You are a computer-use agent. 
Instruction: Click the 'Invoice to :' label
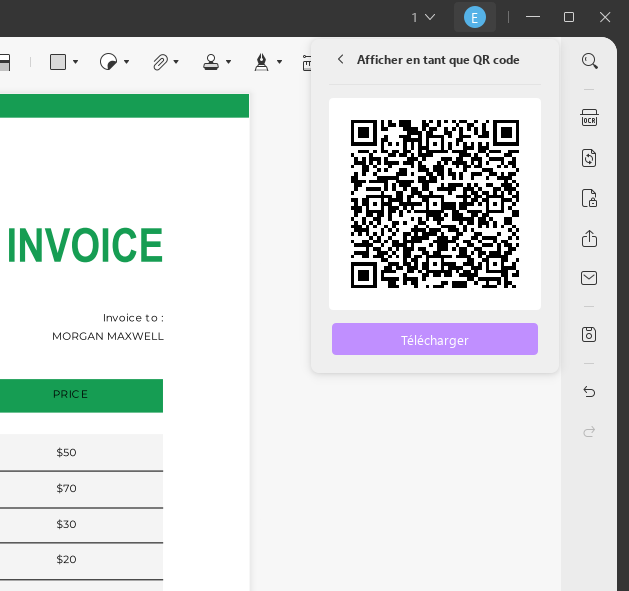click(133, 318)
